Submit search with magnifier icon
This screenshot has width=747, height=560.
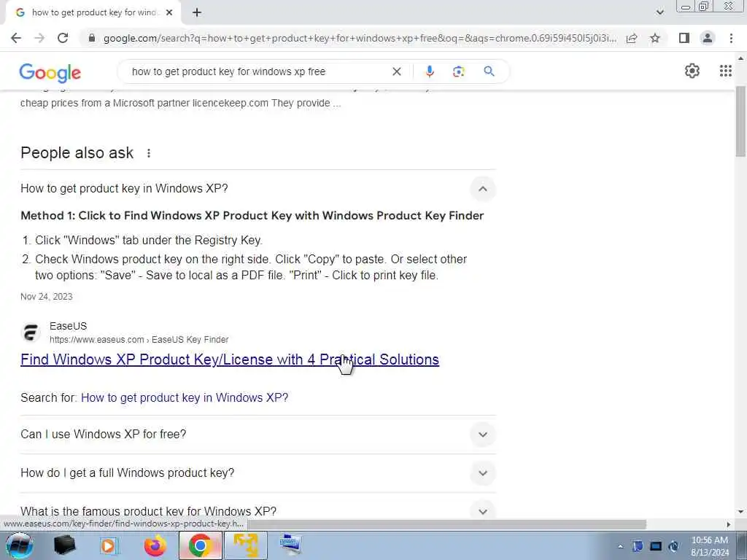click(x=489, y=71)
